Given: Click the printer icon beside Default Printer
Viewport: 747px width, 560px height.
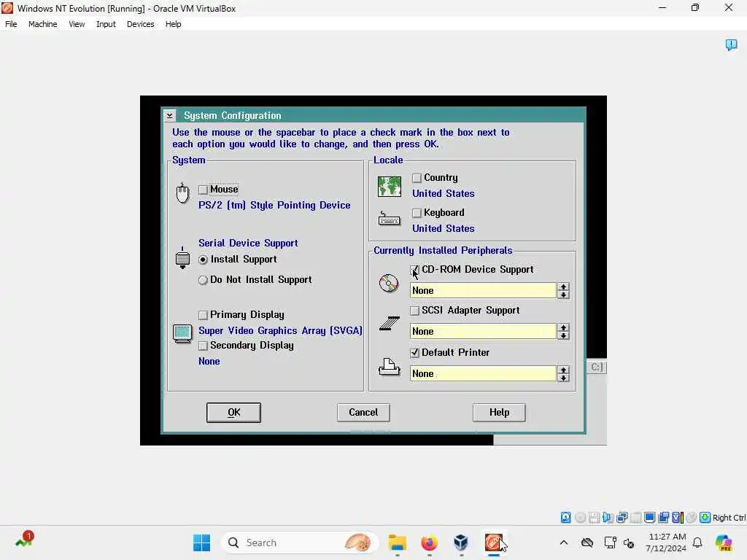Looking at the screenshot, I should (390, 367).
